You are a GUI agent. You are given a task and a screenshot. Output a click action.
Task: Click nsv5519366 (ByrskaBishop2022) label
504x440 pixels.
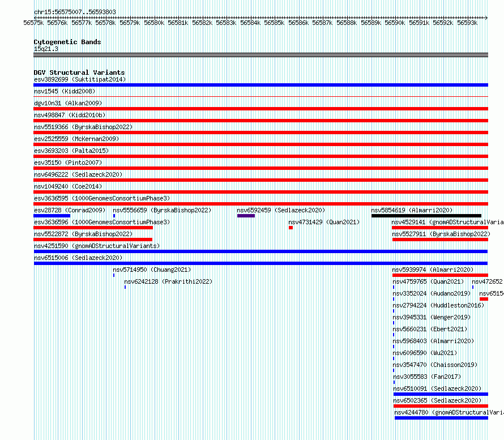click(83, 127)
